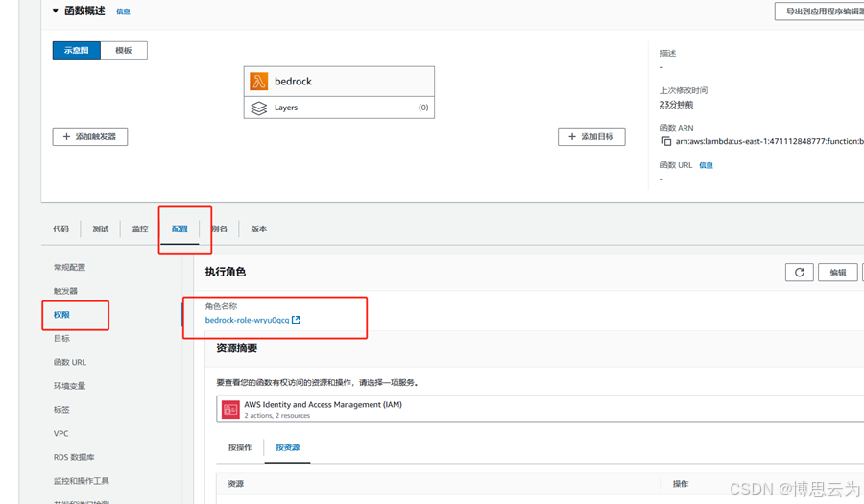Image resolution: width=864 pixels, height=504 pixels.
Task: Switch to the 模板 view
Action: click(124, 50)
